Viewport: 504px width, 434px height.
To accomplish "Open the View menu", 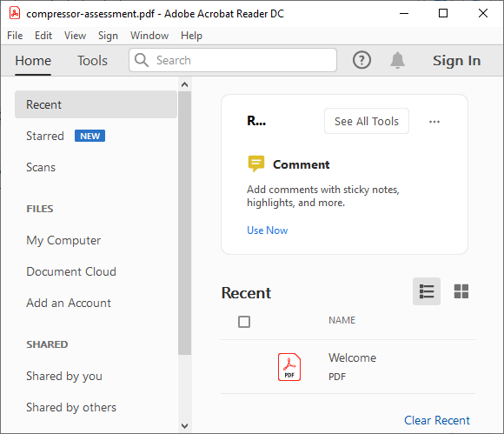I will point(76,36).
